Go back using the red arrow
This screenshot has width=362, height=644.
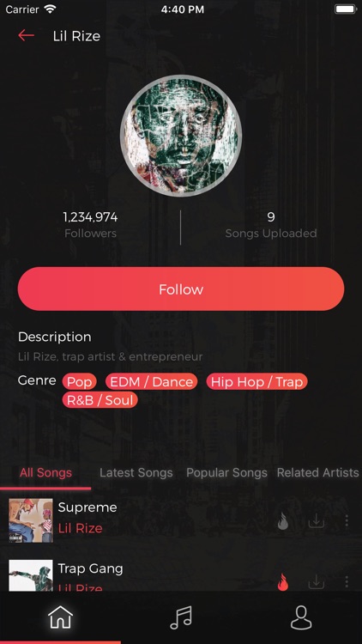tap(26, 35)
